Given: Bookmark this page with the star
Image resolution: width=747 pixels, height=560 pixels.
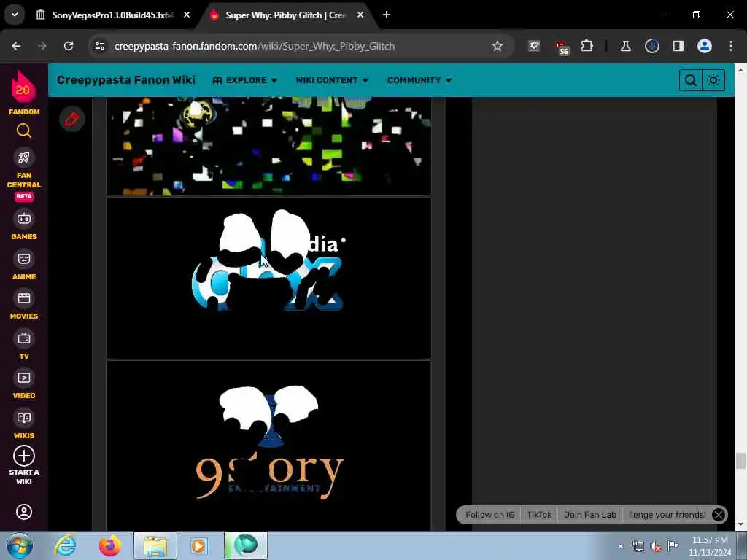Looking at the screenshot, I should coord(498,46).
